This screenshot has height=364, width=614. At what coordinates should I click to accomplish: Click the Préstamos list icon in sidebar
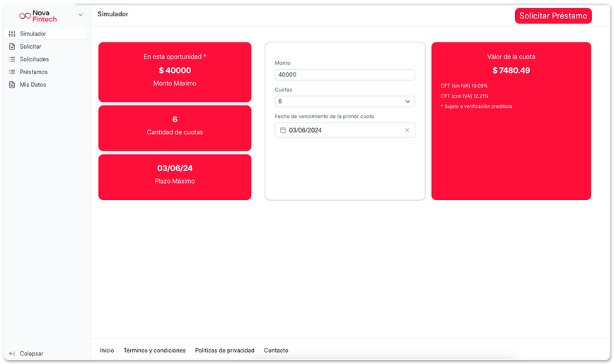[x=12, y=72]
